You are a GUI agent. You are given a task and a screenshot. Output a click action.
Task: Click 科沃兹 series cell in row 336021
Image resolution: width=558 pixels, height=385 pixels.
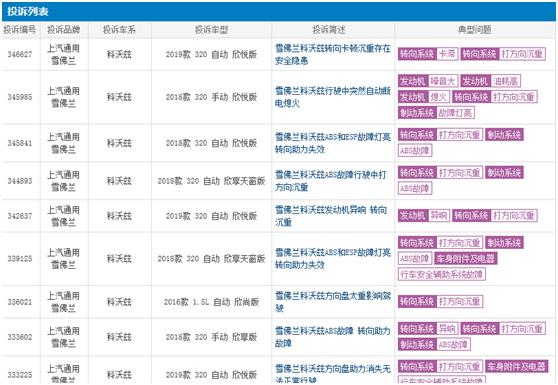pos(119,302)
